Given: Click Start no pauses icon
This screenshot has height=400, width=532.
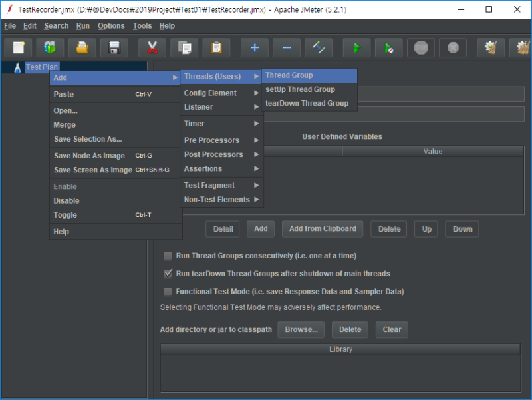Looking at the screenshot, I should (x=389, y=47).
